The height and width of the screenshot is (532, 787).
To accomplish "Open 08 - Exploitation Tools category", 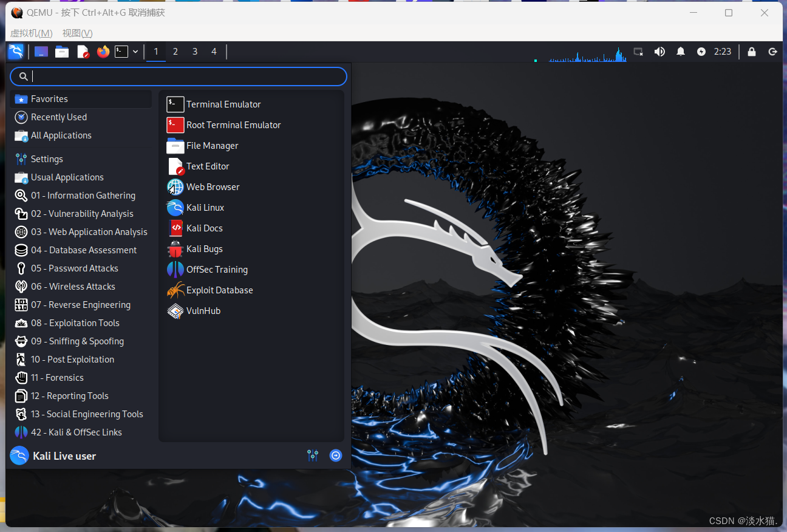I will click(x=81, y=323).
